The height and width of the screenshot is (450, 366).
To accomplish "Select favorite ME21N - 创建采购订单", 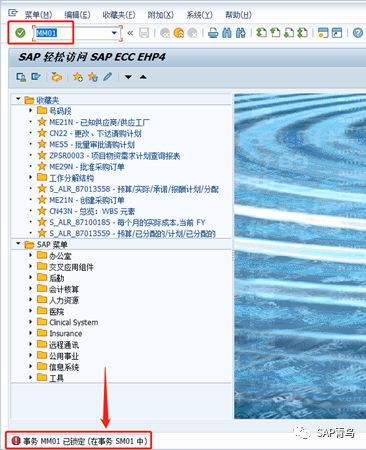I will pyautogui.click(x=87, y=200).
